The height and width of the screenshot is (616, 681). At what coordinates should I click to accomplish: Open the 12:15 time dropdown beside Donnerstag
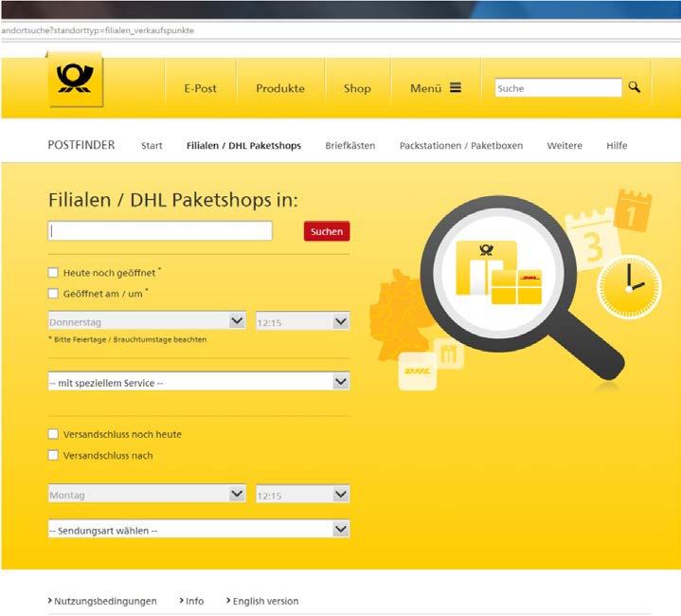[303, 322]
